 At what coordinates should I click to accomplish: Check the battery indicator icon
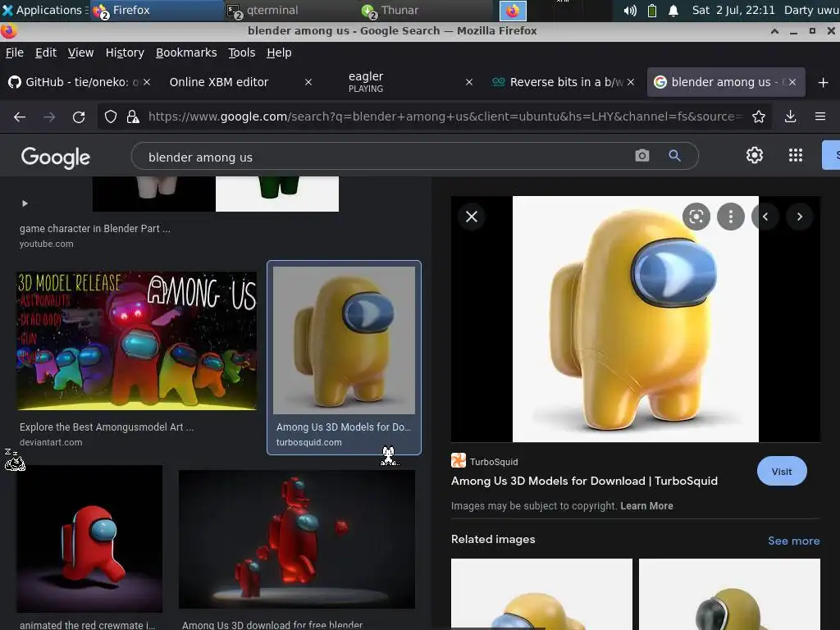point(652,10)
